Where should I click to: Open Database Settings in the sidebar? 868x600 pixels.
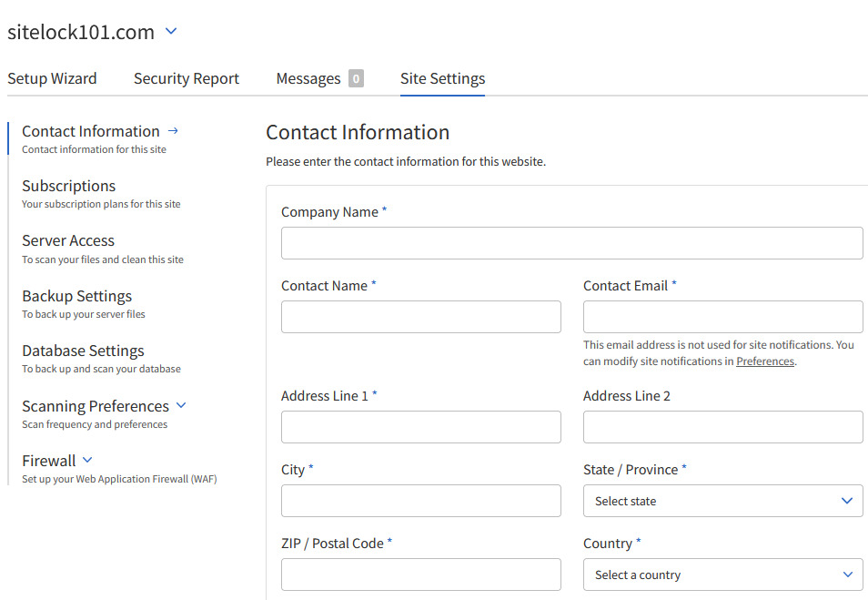pos(83,351)
